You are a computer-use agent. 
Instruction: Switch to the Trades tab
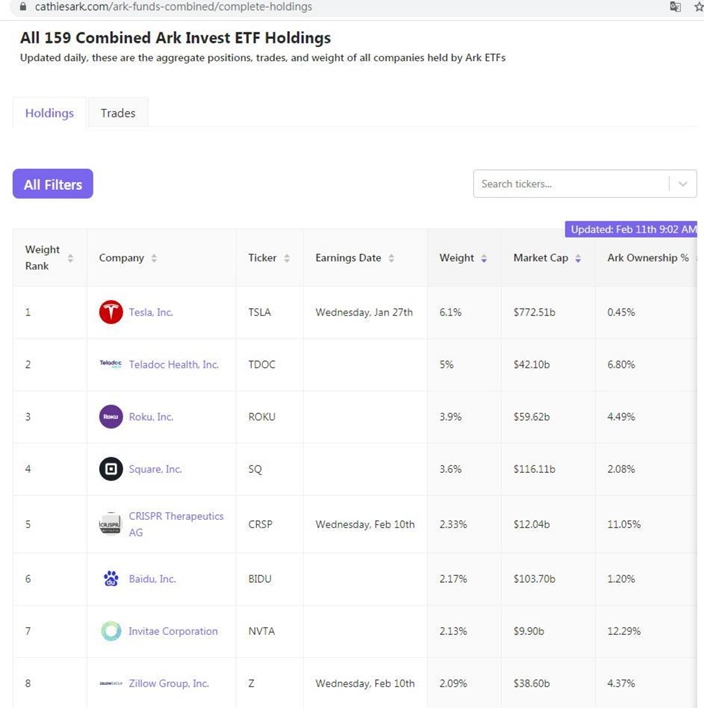click(118, 113)
